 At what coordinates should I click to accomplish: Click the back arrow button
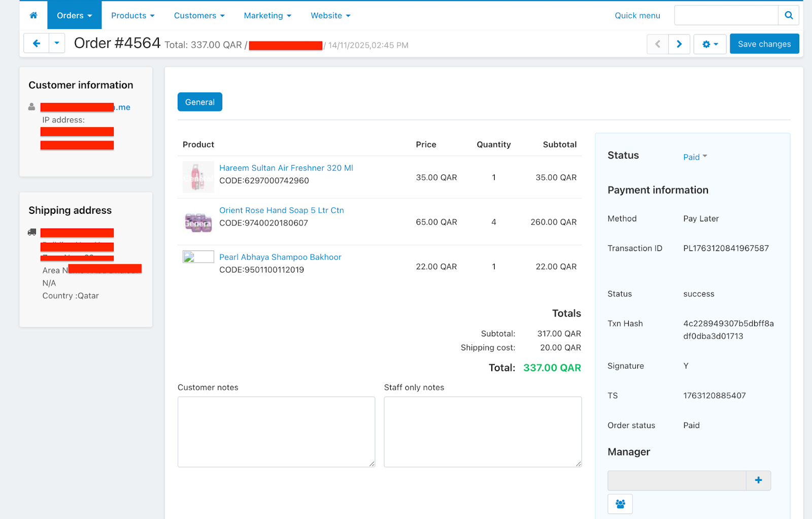click(x=37, y=44)
